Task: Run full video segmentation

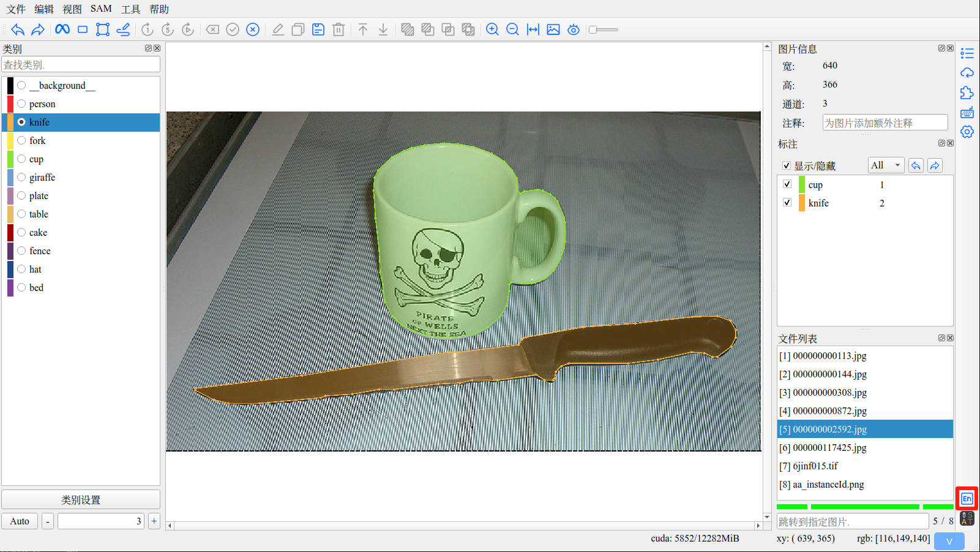Action: (x=188, y=29)
